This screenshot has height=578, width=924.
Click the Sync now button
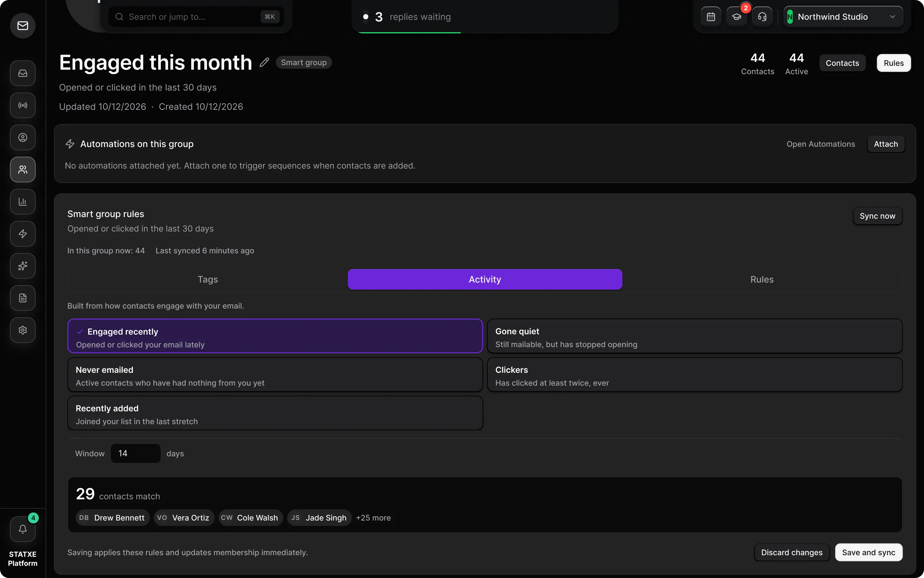[x=877, y=216]
